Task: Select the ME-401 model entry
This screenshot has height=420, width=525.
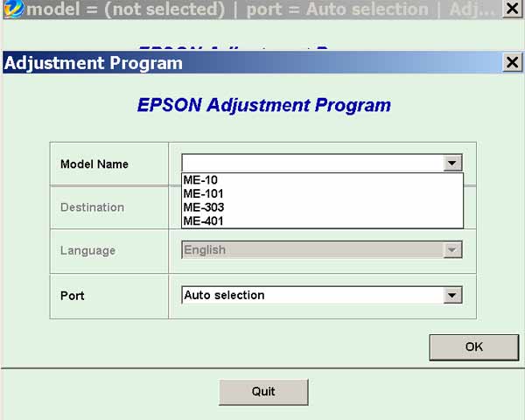Action: pyautogui.click(x=322, y=221)
